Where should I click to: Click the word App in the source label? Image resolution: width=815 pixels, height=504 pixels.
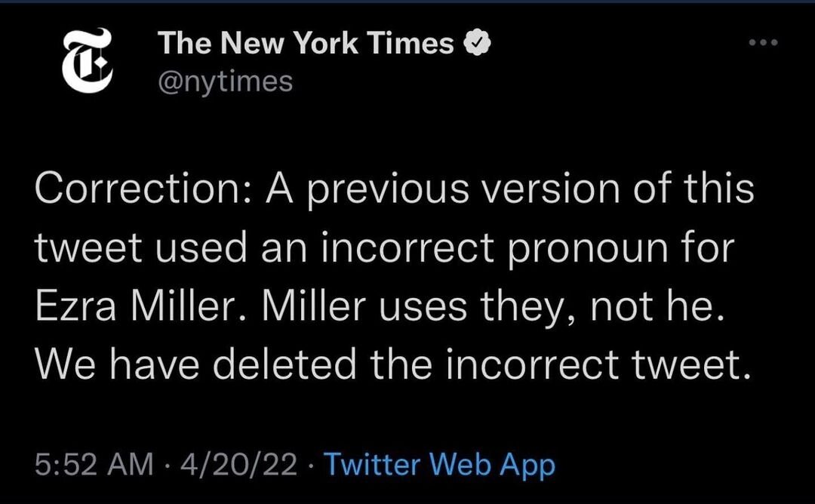tap(527, 466)
